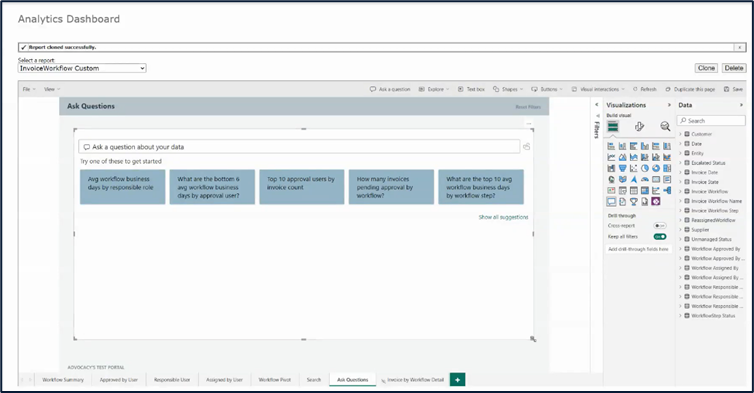Choose the clustered bar chart visual
The width and height of the screenshot is (754, 393).
coord(633,146)
